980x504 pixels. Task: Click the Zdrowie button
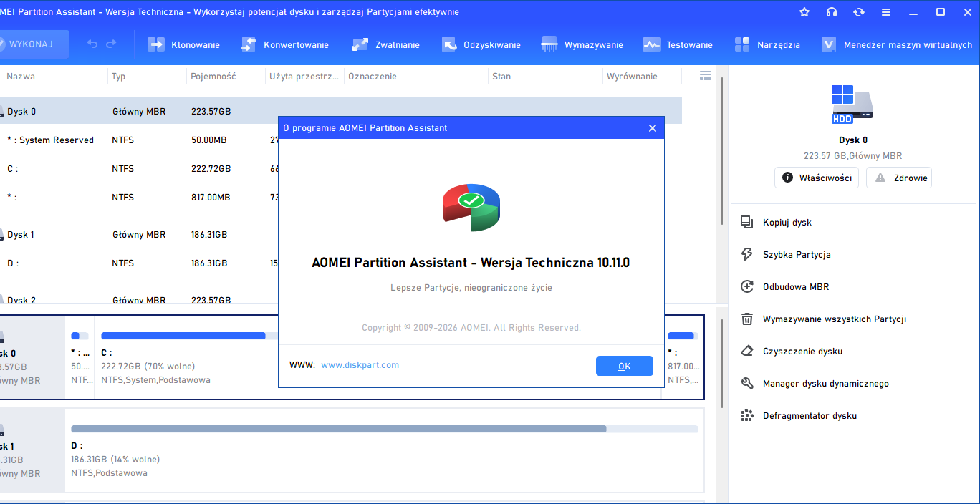(899, 178)
